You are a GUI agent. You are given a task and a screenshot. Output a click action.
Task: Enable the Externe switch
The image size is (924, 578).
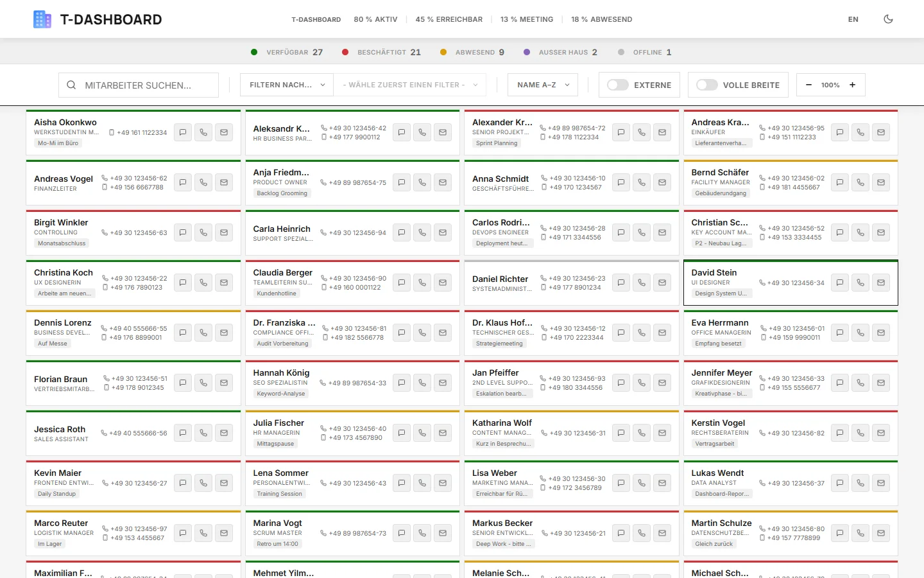(618, 85)
